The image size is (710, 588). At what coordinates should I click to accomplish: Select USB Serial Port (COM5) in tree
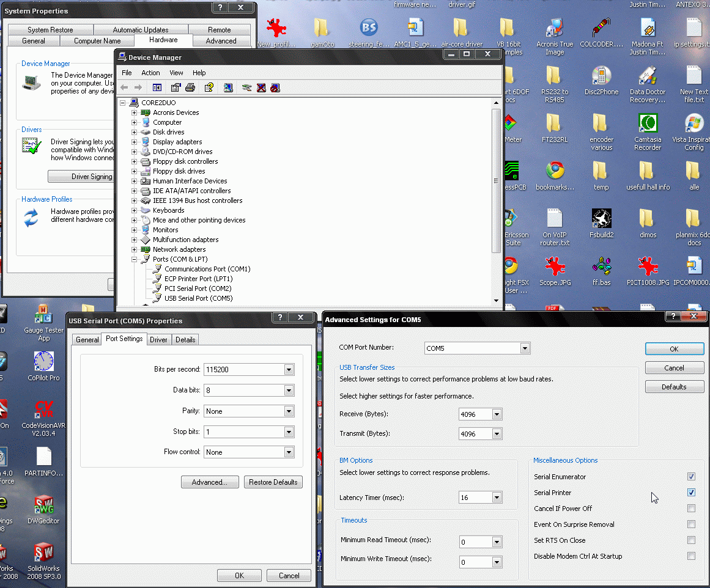(x=198, y=298)
